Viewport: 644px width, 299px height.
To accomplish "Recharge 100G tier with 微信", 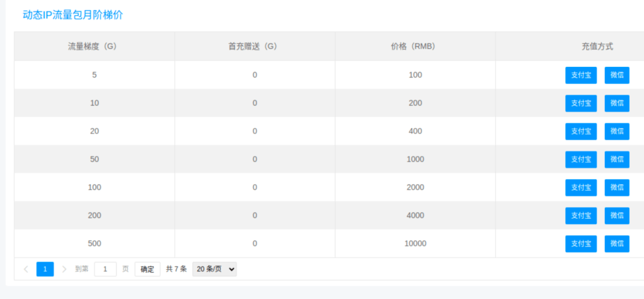I will [617, 187].
